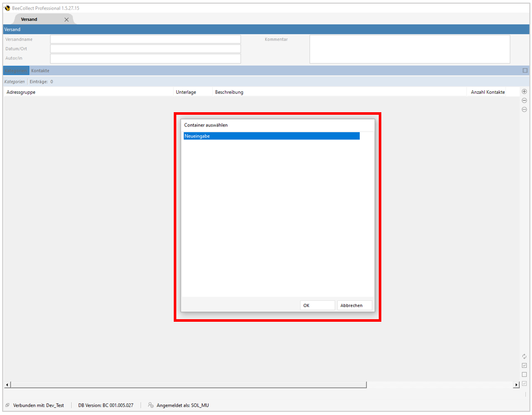This screenshot has width=532, height=415.
Task: Click the Abbrechen button to cancel
Action: (354, 305)
